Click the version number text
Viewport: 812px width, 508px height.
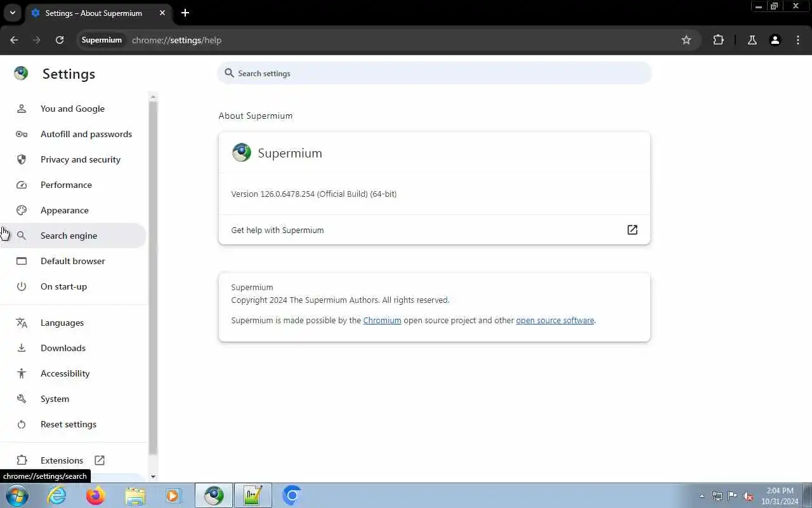pos(314,194)
